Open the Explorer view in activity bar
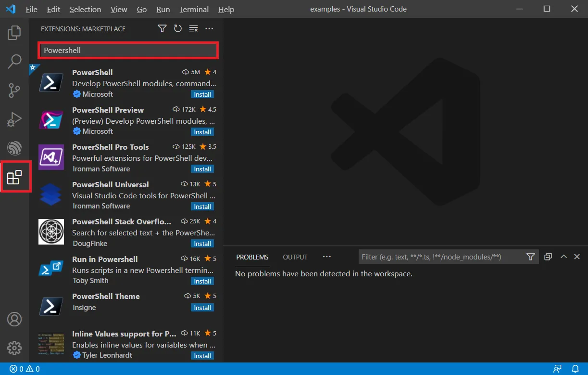Image resolution: width=588 pixels, height=375 pixels. [14, 33]
